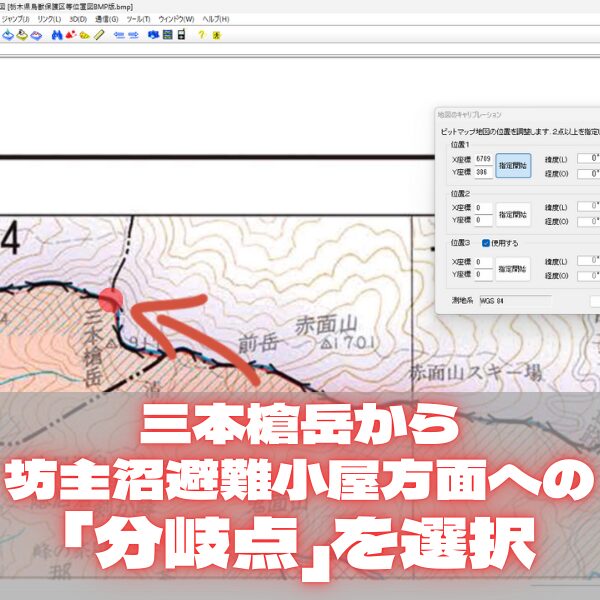Click the yellow pencil measure tool icon
600x600 pixels.
coord(98,35)
